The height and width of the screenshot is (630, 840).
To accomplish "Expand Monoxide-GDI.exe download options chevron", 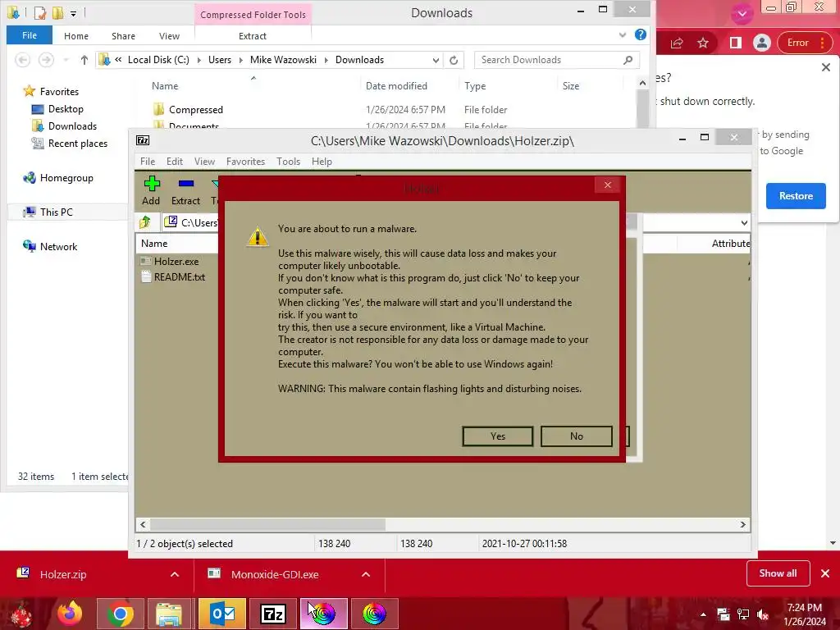I will [366, 574].
